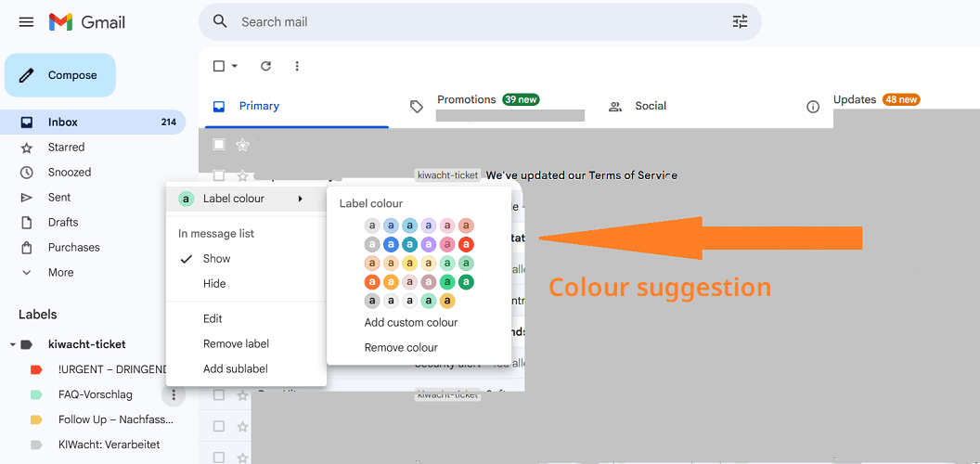Click the Inbox tray icon

(x=26, y=122)
